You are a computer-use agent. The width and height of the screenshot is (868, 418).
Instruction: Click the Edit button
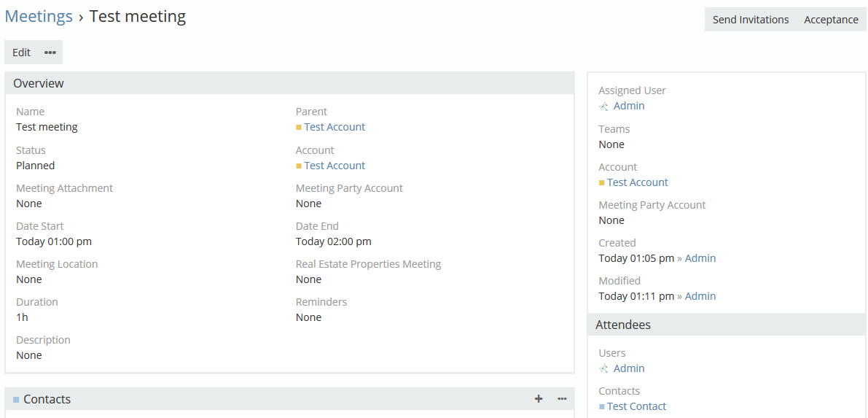point(21,53)
